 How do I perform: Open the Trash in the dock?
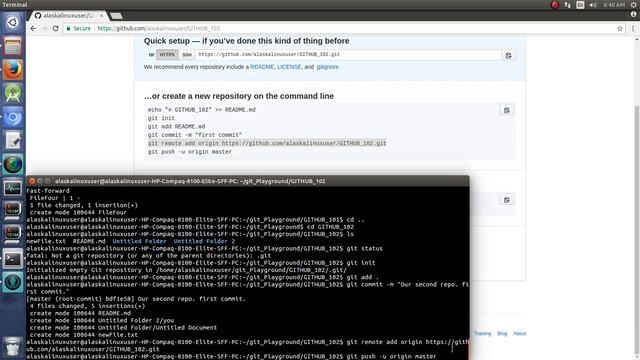[13, 347]
